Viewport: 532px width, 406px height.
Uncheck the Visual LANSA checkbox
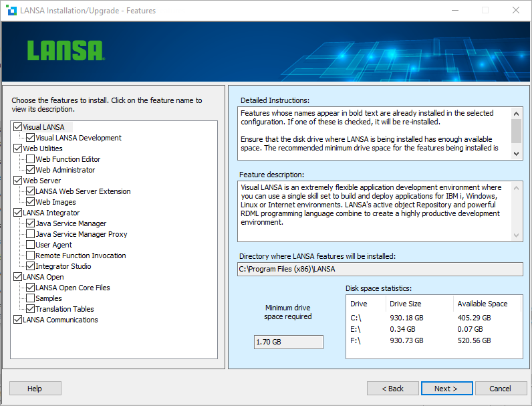coord(18,127)
